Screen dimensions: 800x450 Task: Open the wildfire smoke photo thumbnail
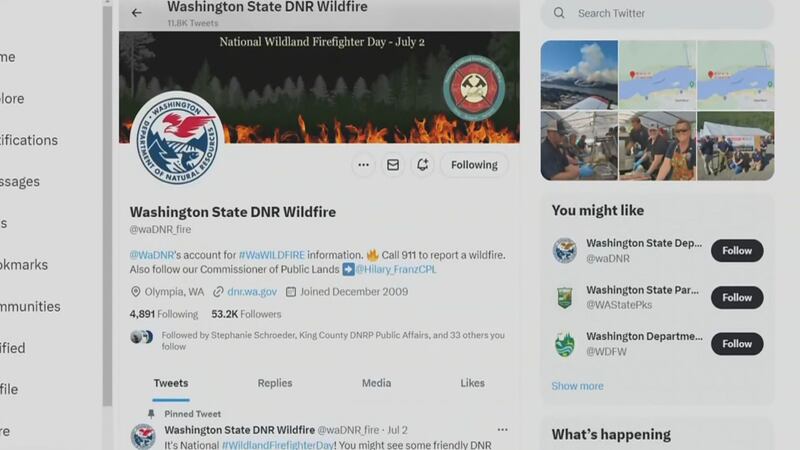coord(579,75)
